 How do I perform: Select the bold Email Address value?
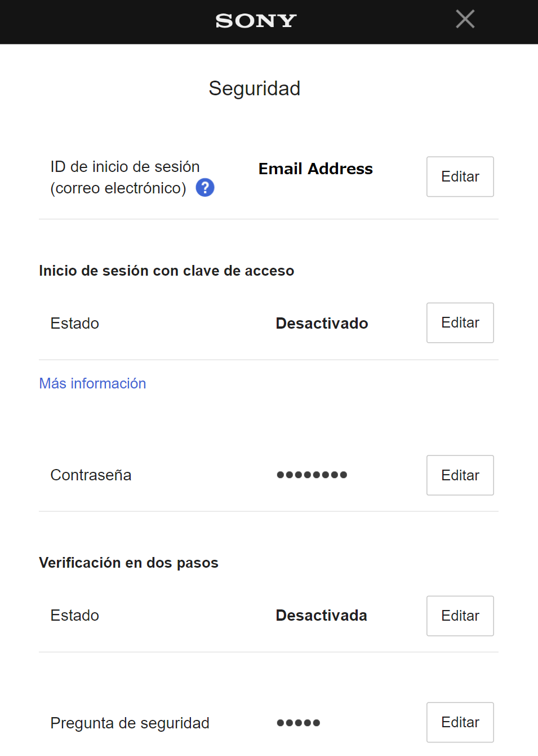coord(315,169)
